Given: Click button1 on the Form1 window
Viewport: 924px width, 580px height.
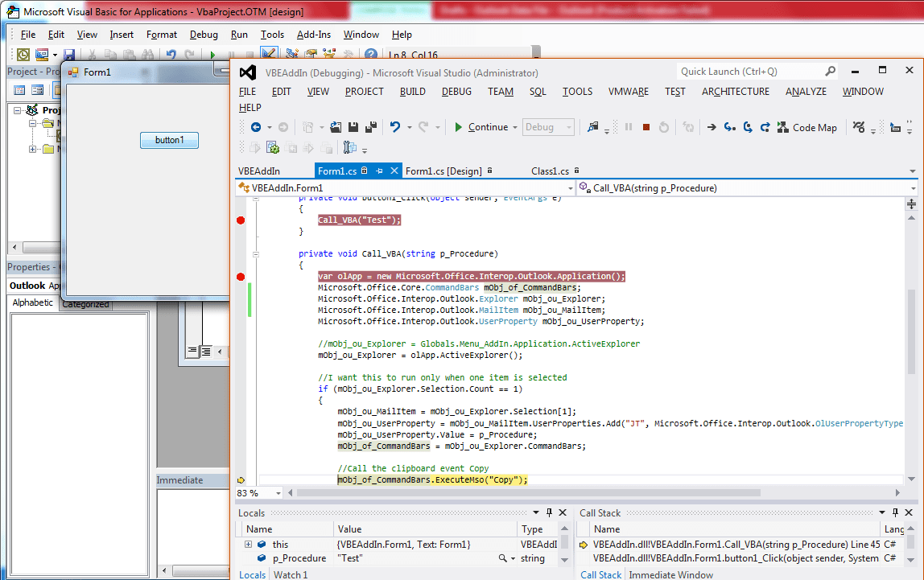Looking at the screenshot, I should click(169, 140).
